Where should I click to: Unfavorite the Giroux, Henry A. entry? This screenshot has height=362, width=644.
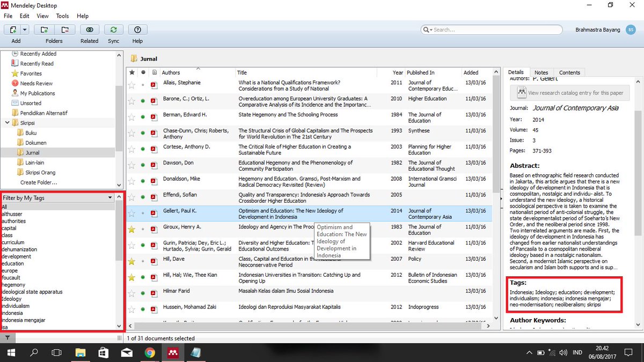(132, 229)
